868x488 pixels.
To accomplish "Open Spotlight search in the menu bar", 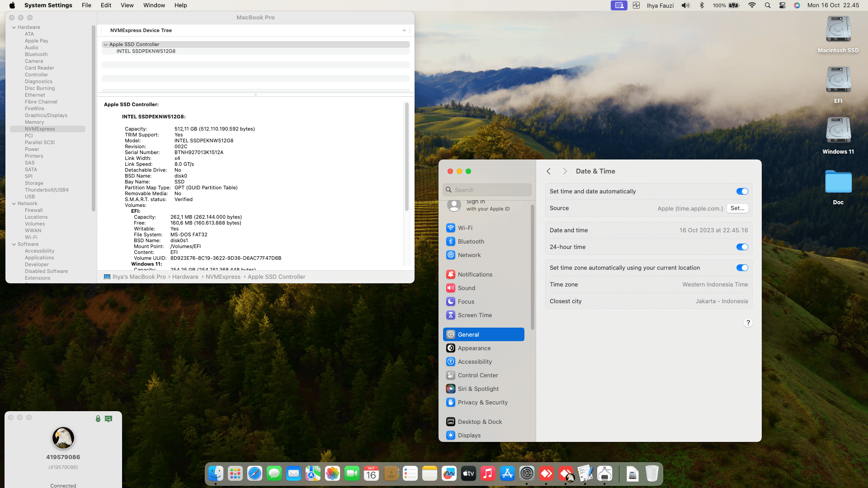I will coord(767,5).
